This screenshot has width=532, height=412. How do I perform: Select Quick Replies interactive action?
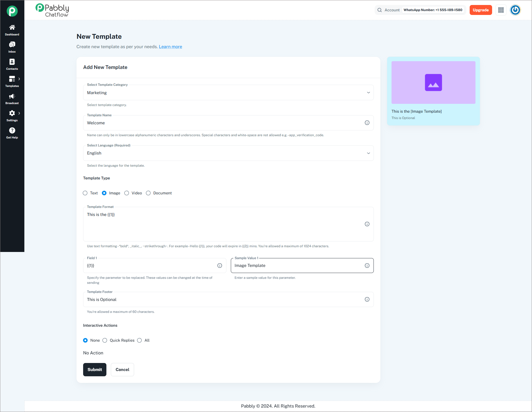[x=105, y=340]
